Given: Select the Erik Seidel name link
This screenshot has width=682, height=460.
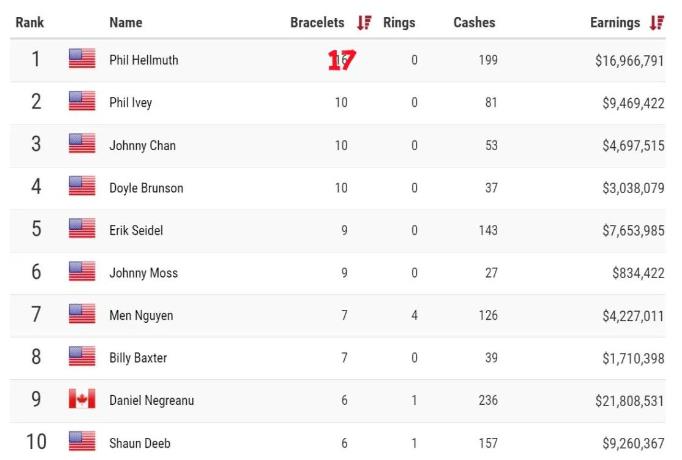Looking at the screenshot, I should (136, 230).
